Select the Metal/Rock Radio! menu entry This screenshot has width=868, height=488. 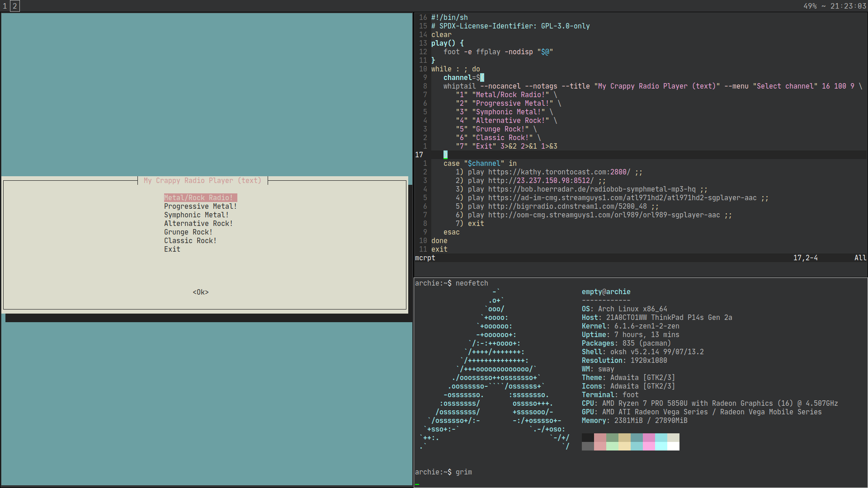click(x=200, y=198)
